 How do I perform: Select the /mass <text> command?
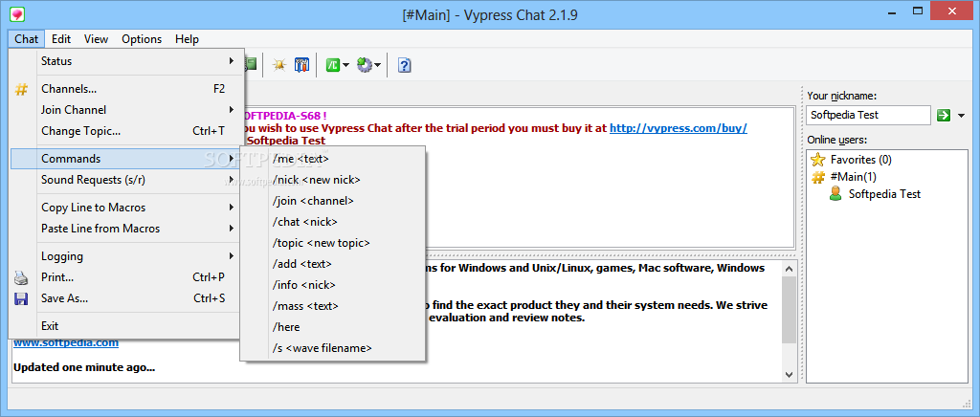[x=333, y=306]
